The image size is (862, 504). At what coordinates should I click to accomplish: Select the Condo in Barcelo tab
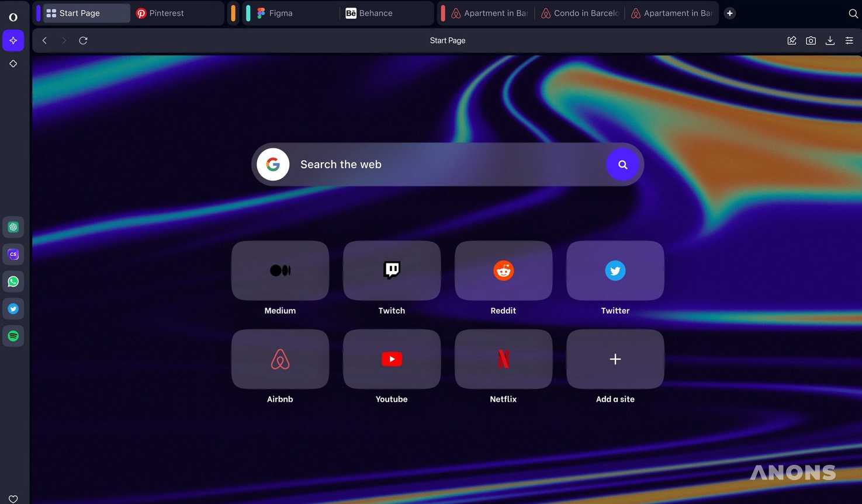[x=580, y=13]
